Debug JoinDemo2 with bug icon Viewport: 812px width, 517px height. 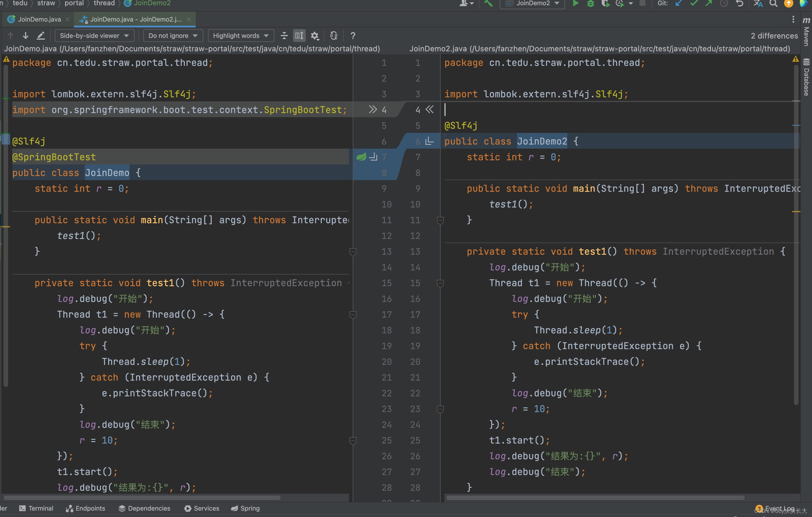click(590, 4)
